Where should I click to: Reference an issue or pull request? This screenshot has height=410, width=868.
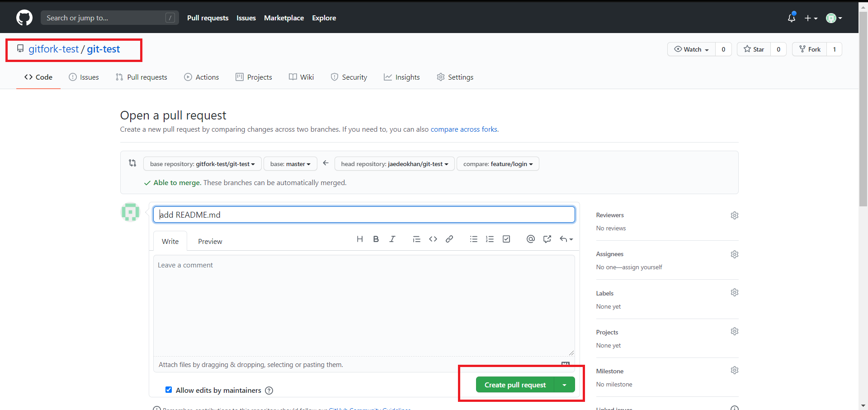pos(547,239)
